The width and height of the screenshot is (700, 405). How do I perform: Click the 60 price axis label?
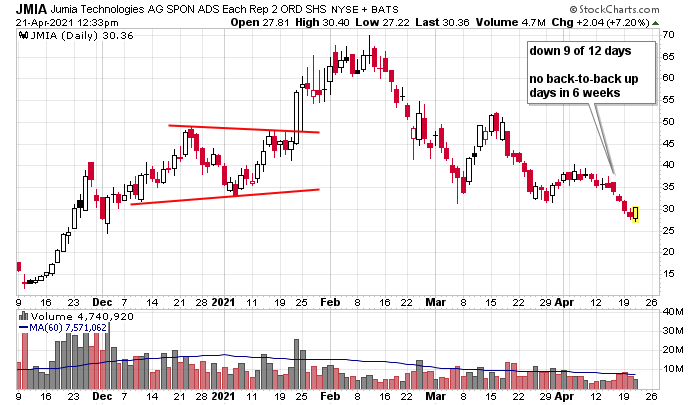click(668, 78)
